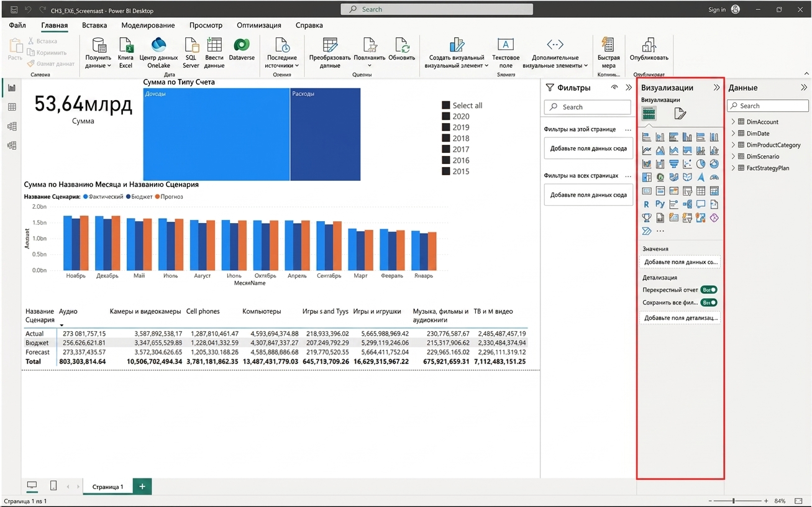812x507 pixels.
Task: Select R script visual
Action: pos(647,204)
